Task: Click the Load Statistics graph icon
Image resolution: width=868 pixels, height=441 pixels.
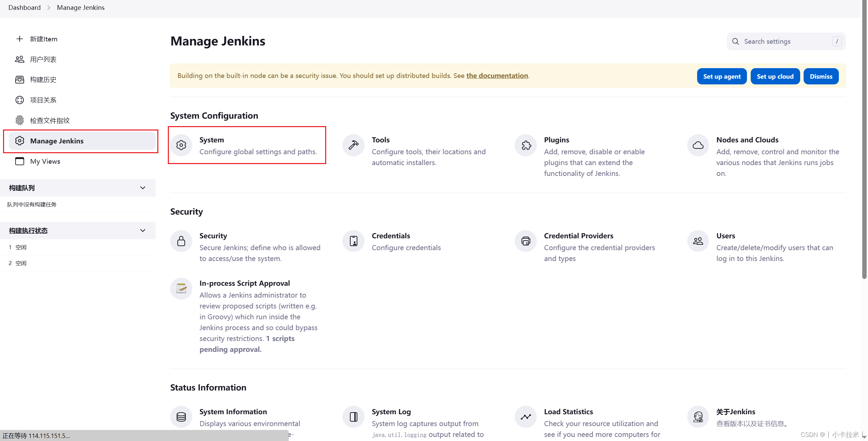Action: tap(526, 417)
